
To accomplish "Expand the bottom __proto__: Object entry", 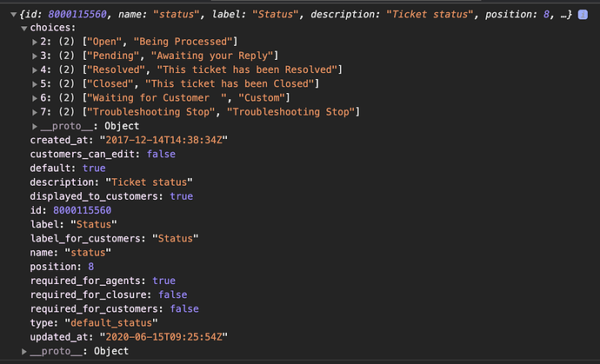I will (x=24, y=351).
